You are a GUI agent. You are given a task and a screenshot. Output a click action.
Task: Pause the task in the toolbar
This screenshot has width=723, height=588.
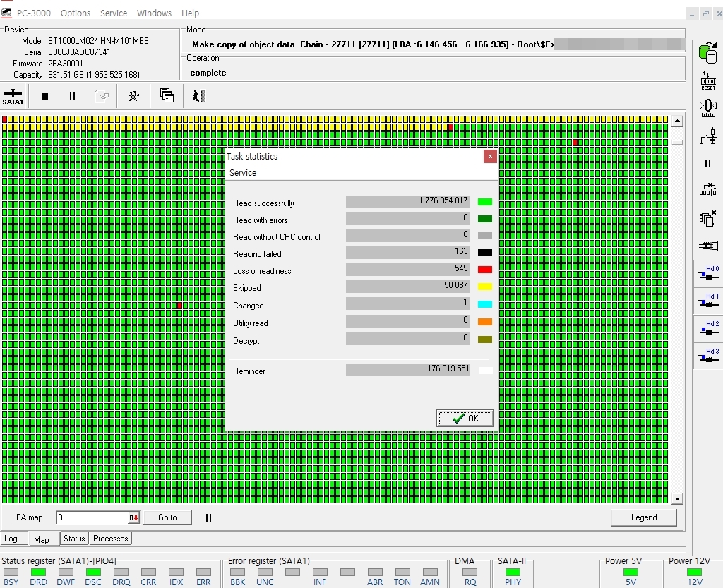point(73,96)
